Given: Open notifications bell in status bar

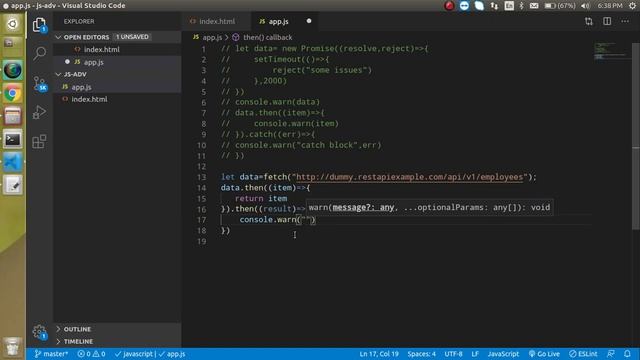Looking at the screenshot, I should coord(627,354).
